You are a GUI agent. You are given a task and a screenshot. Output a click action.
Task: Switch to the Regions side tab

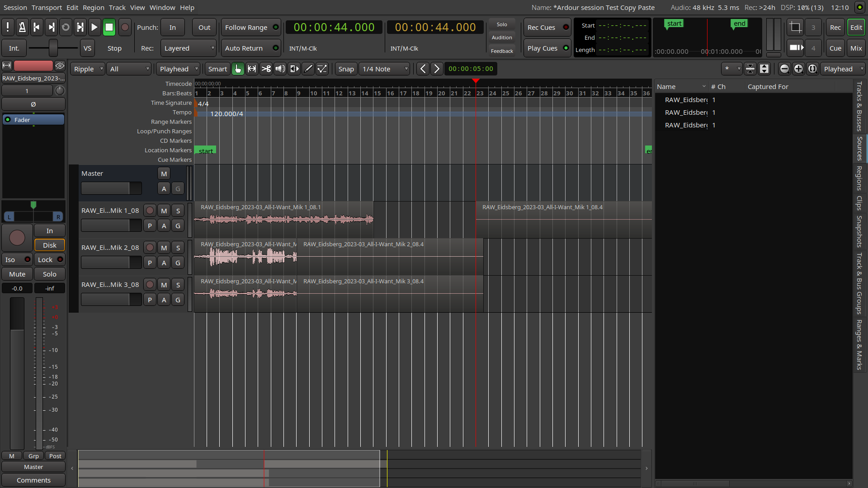[859, 178]
